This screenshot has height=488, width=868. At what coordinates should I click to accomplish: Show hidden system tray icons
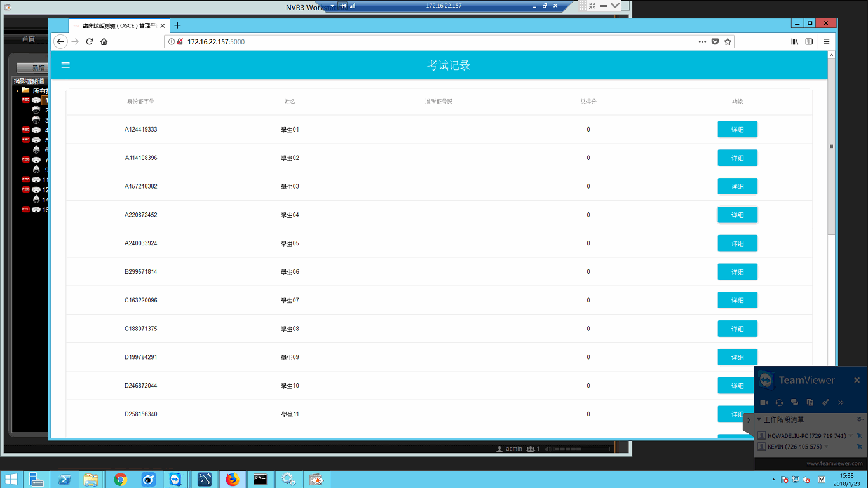773,480
